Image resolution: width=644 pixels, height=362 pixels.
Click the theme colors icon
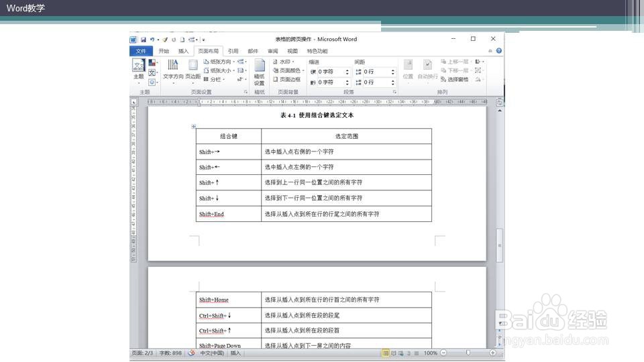tap(152, 63)
